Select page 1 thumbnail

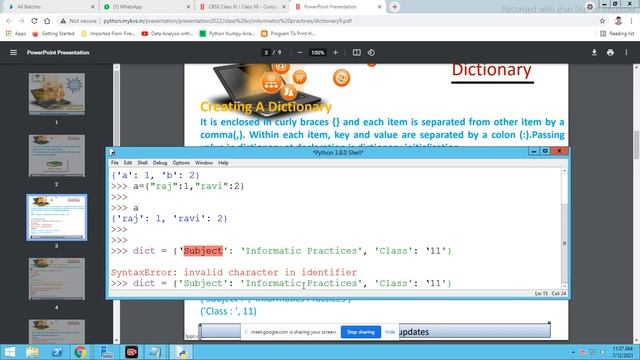tap(57, 94)
